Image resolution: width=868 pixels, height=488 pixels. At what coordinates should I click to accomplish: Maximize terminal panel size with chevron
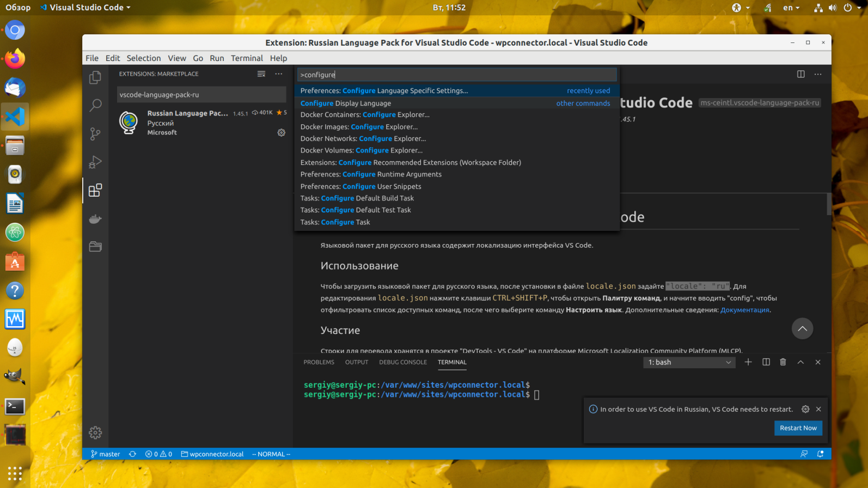[800, 362]
